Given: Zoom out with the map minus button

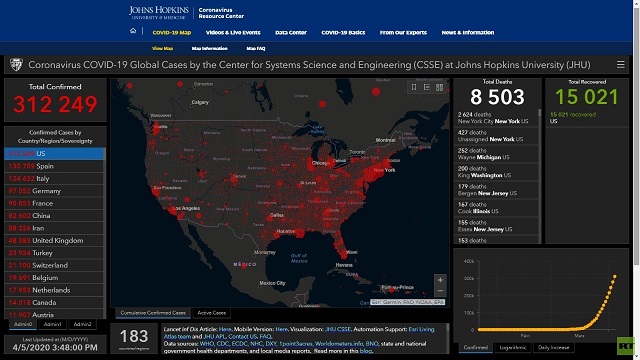Looking at the screenshot, I should [440, 291].
